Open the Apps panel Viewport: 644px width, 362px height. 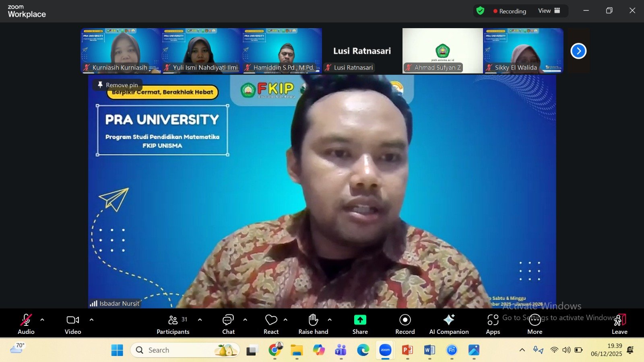tap(493, 320)
